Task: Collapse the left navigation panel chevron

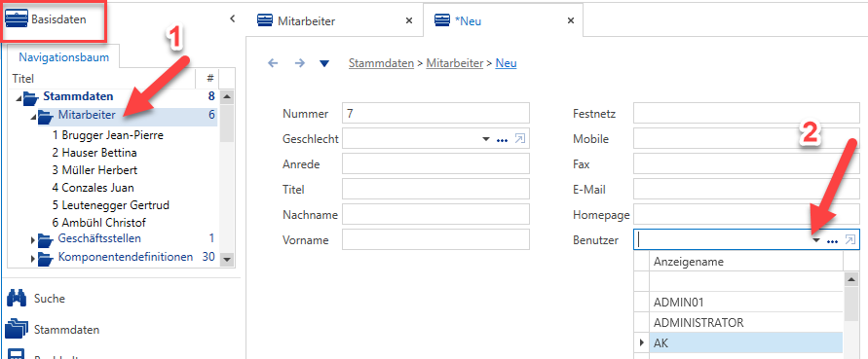Action: pos(233,18)
